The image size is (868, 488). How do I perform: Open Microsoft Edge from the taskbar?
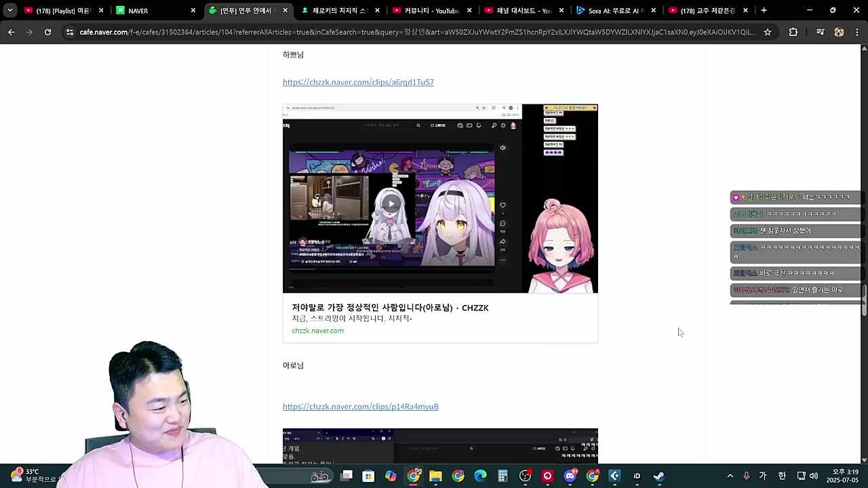click(480, 476)
